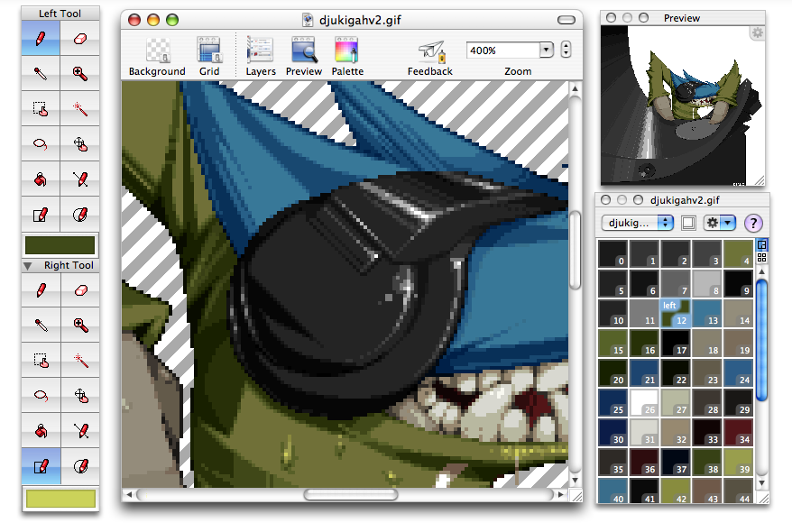Collapse the Right Tool disclosure triangle
The image size is (792, 532).
coord(27,266)
